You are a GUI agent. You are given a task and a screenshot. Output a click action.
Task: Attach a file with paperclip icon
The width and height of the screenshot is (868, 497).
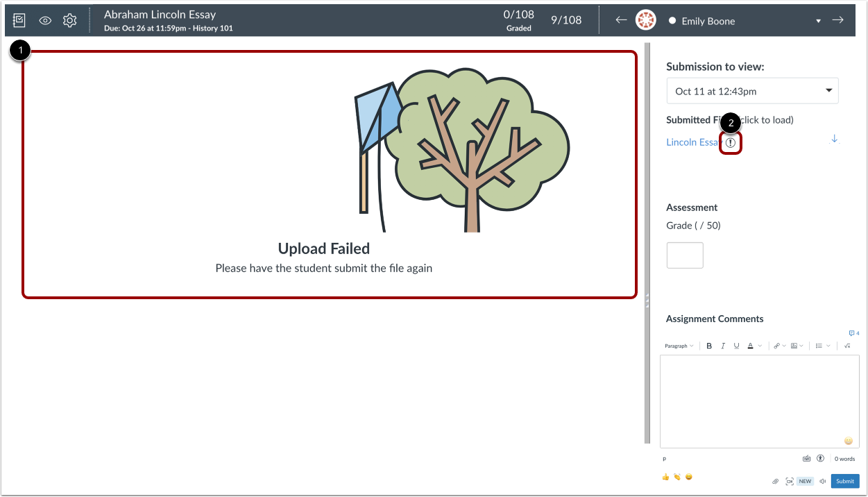(775, 481)
